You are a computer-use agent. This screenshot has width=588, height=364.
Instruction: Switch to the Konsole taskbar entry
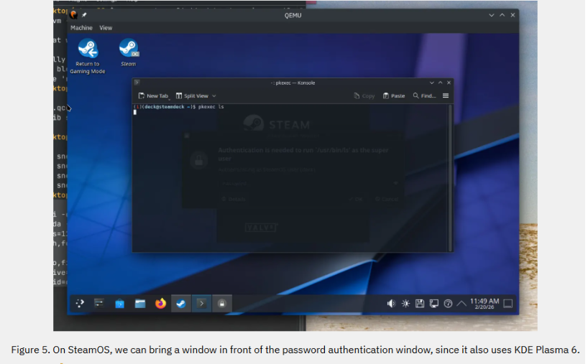pyautogui.click(x=201, y=303)
